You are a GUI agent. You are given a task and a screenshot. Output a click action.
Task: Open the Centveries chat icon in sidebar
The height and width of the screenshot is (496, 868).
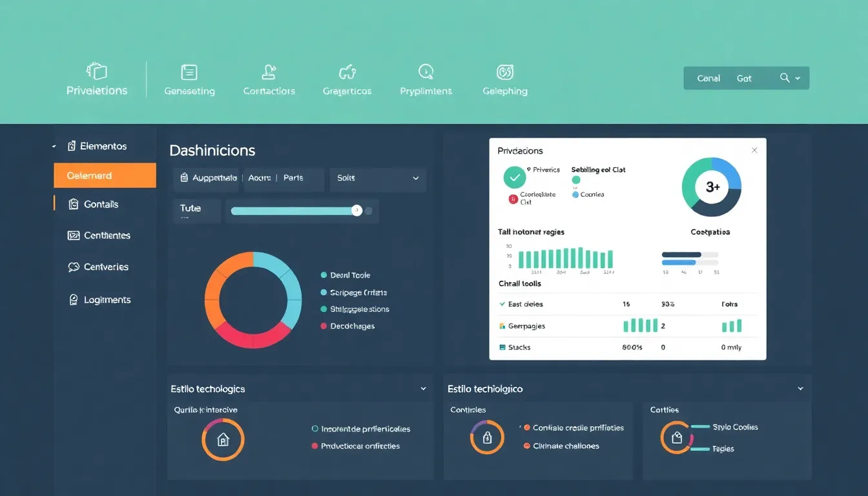[73, 267]
